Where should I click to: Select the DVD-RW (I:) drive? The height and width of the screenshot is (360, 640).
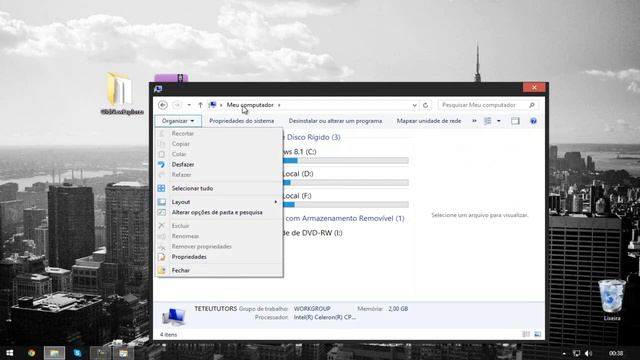313,233
